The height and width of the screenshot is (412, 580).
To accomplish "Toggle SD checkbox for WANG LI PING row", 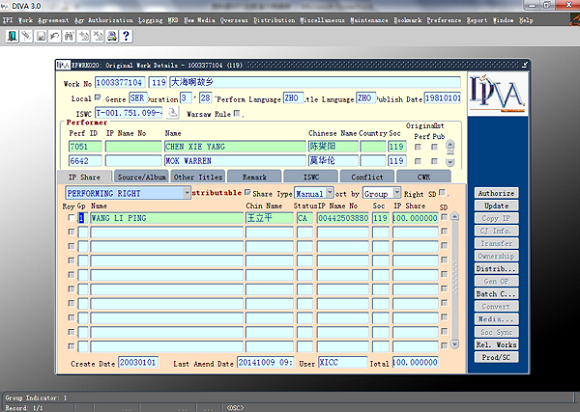I will pos(445,217).
